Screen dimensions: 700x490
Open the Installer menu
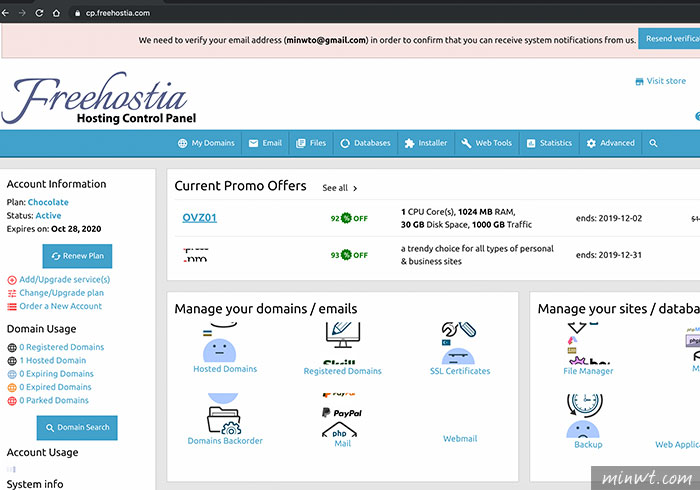click(426, 143)
